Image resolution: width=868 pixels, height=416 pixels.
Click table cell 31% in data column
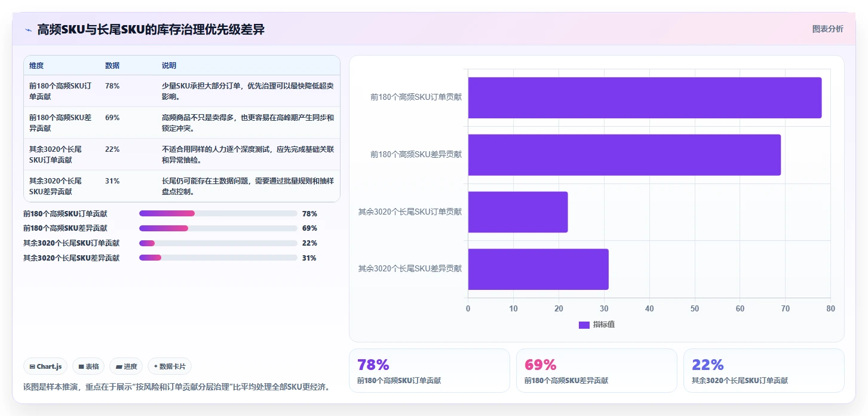(112, 181)
